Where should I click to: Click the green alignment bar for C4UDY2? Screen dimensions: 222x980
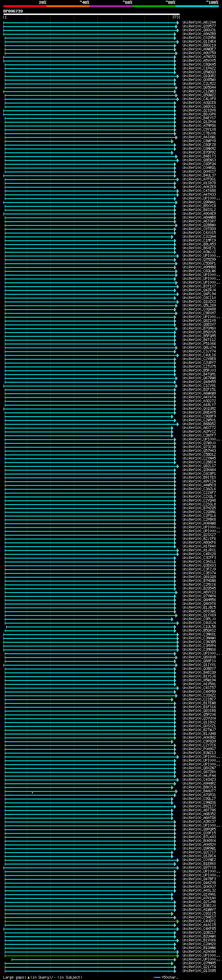tap(92, 921)
